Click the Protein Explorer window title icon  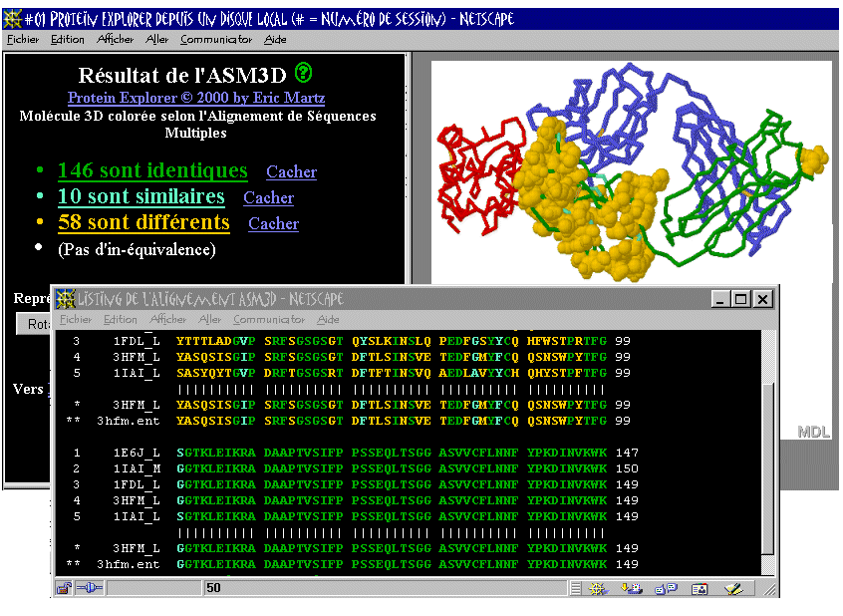tap(13, 19)
